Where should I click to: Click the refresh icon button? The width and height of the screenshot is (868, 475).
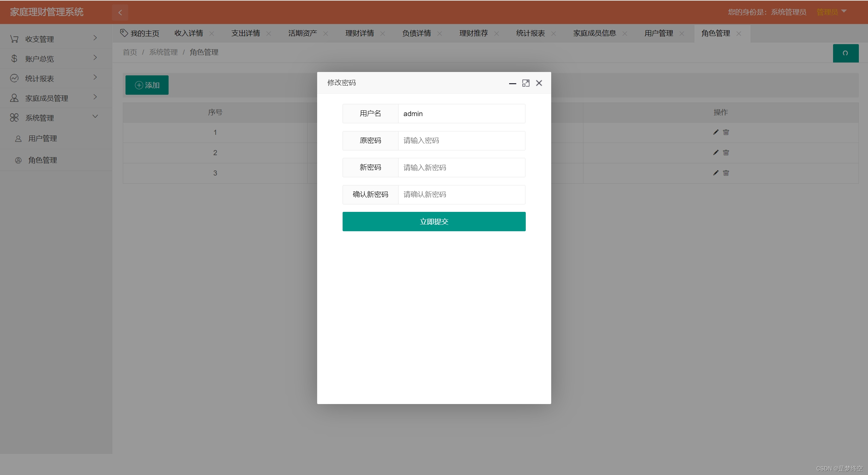(846, 53)
